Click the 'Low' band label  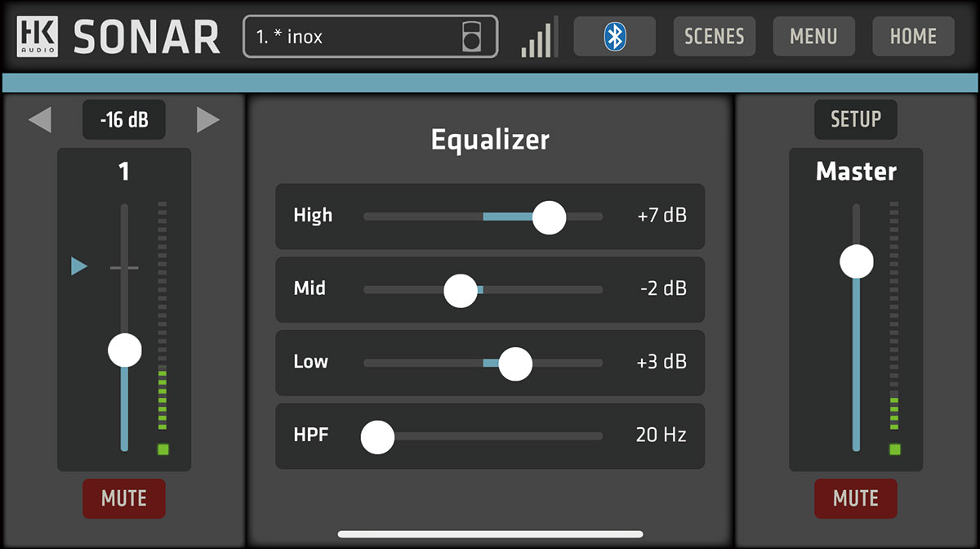(310, 362)
